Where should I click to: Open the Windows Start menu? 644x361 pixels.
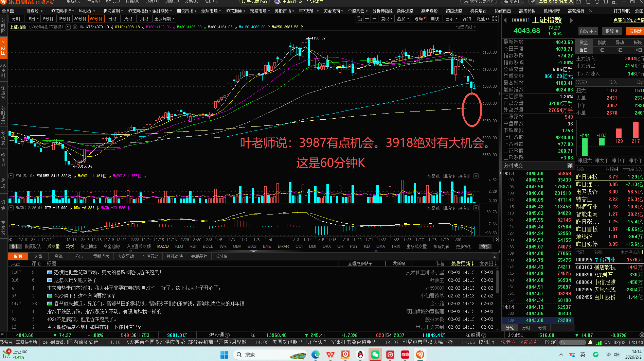(225, 355)
